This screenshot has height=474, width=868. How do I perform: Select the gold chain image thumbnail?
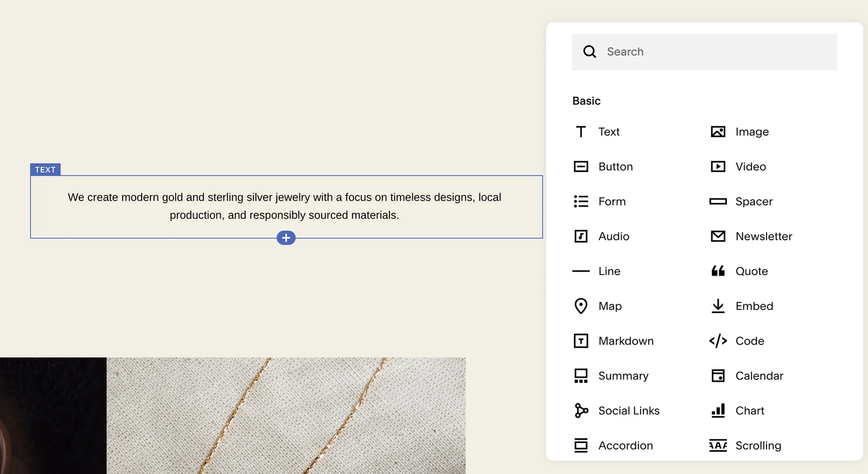[286, 415]
